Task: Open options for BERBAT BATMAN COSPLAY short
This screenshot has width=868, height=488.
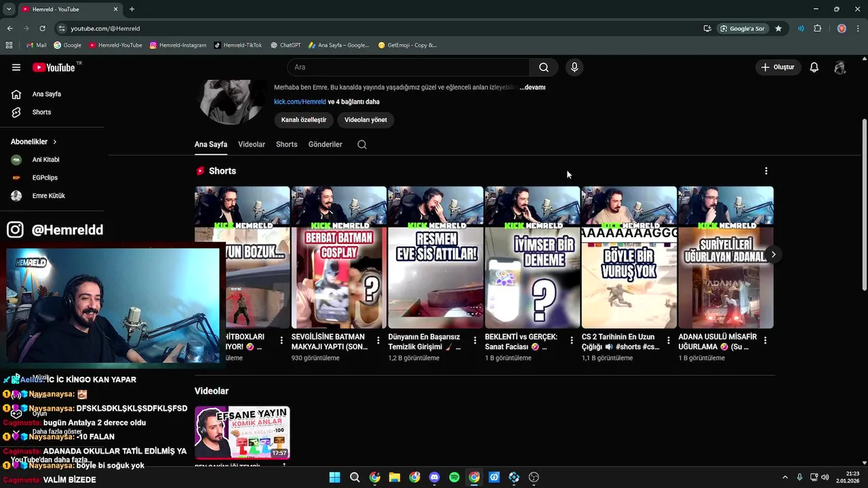Action: (x=378, y=340)
